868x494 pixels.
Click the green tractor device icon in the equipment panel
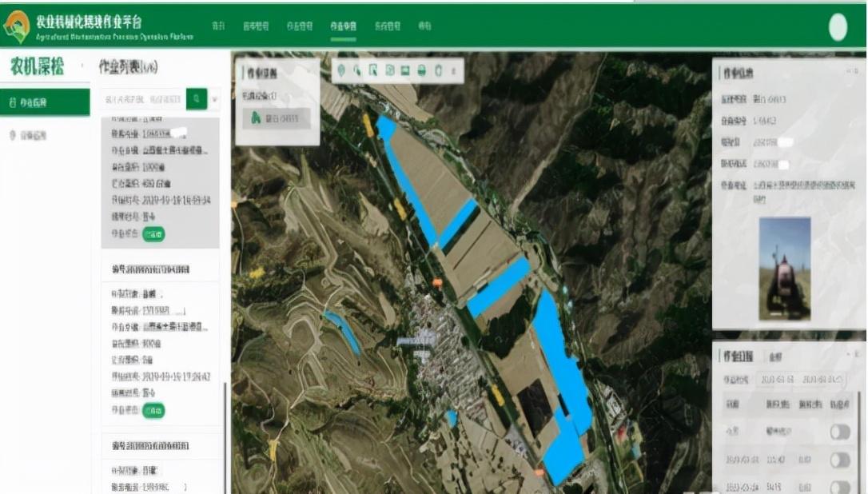(256, 118)
